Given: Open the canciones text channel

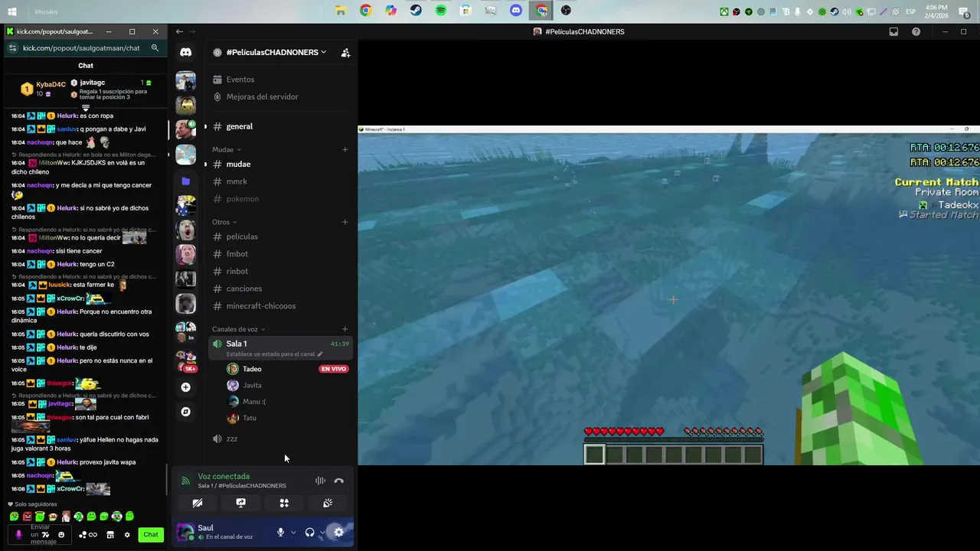Looking at the screenshot, I should click(x=279, y=289).
